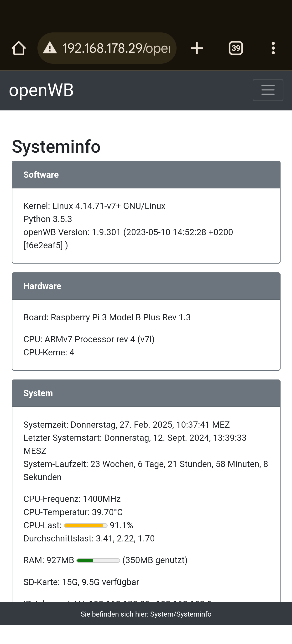Click the openWB Version text line
Image resolution: width=292 pixels, height=644 pixels.
point(128,232)
